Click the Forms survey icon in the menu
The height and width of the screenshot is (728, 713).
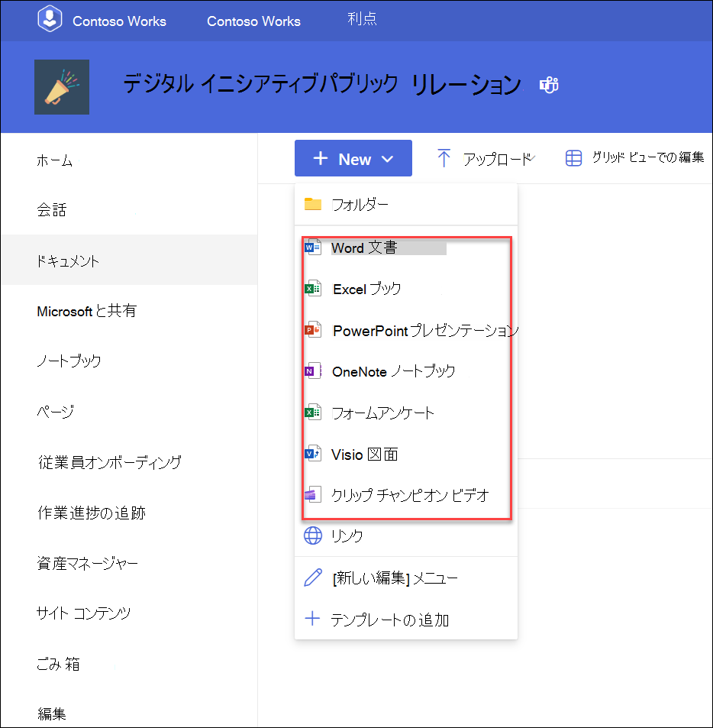click(x=313, y=413)
